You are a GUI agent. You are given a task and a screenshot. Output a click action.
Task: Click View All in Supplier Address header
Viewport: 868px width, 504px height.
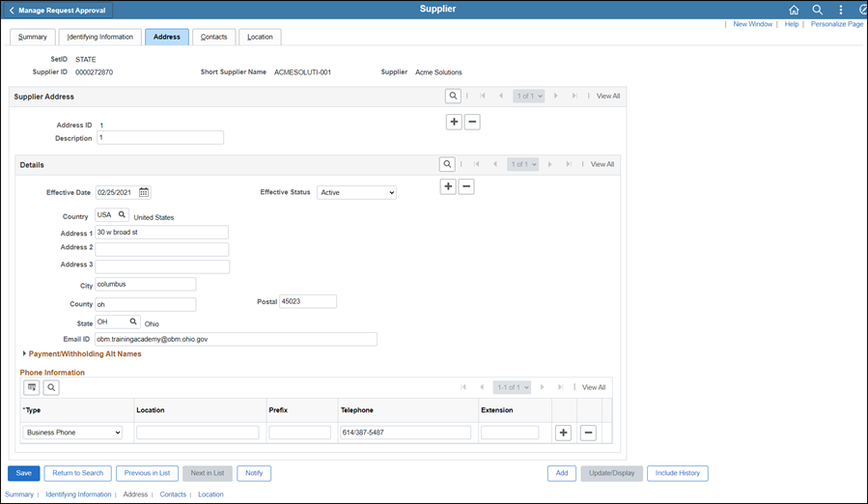pos(608,96)
